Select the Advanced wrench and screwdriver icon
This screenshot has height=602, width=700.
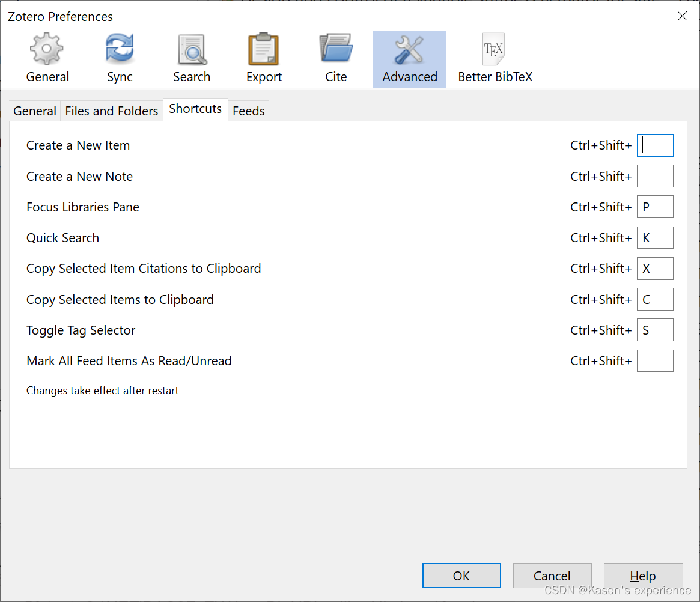click(x=409, y=49)
